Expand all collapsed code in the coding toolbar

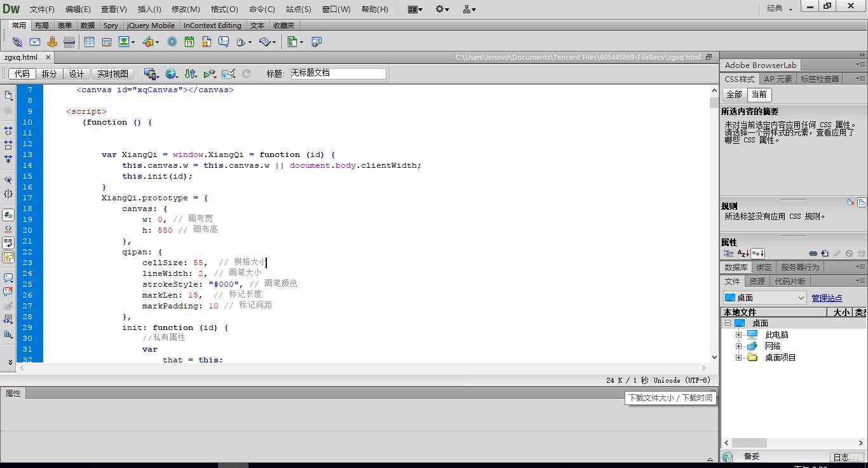(8, 158)
